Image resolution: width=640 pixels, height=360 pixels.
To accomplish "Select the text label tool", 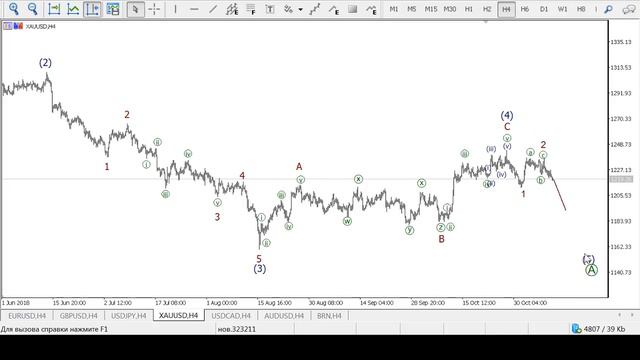I will 270,9.
